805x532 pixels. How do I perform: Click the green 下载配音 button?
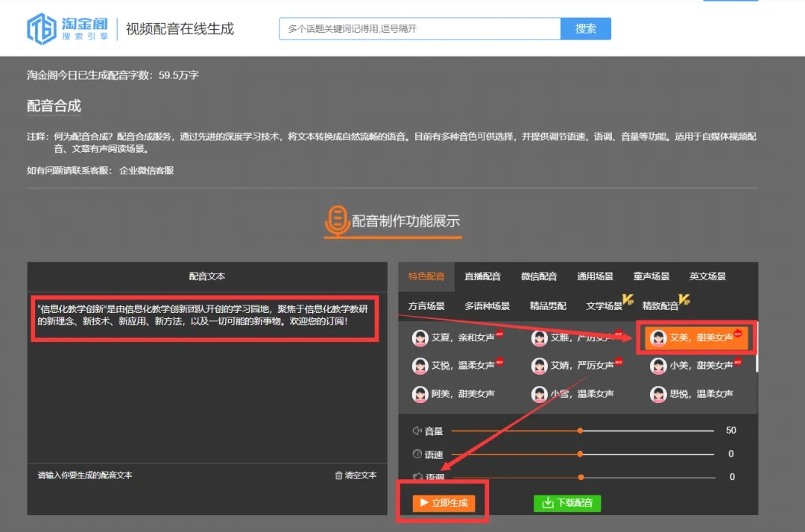(x=567, y=503)
